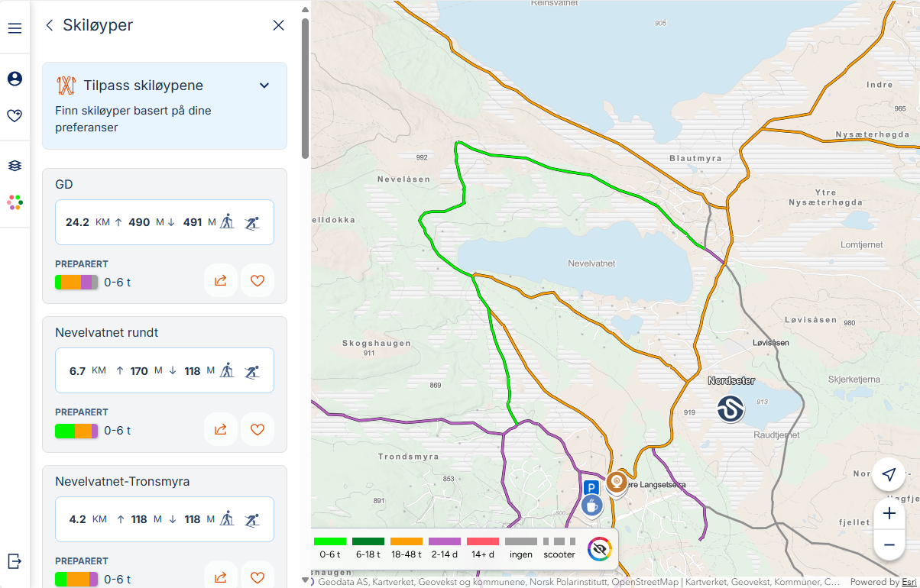Click the 0-6 t green legend swatch
This screenshot has width=920, height=588.
pyautogui.click(x=330, y=541)
